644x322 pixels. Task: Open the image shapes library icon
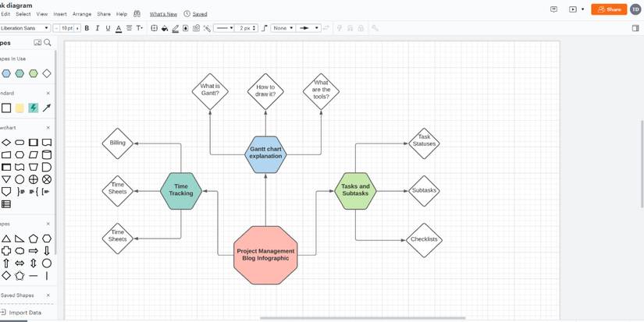pos(37,42)
